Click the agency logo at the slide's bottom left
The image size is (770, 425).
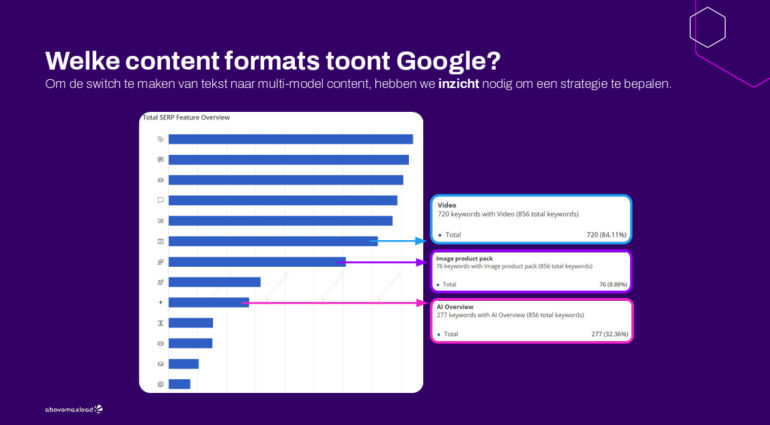pyautogui.click(x=74, y=409)
